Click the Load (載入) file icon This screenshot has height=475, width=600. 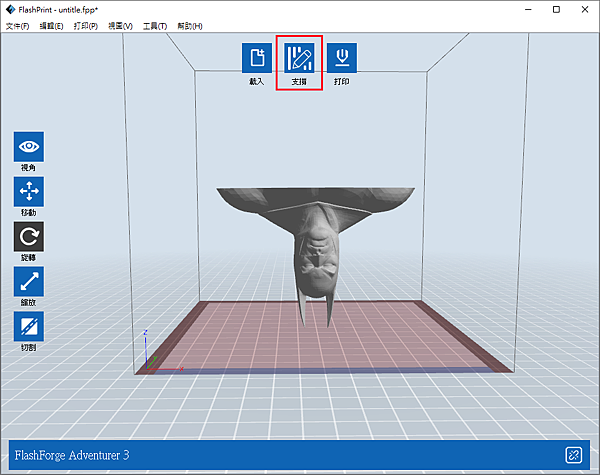pyautogui.click(x=256, y=57)
